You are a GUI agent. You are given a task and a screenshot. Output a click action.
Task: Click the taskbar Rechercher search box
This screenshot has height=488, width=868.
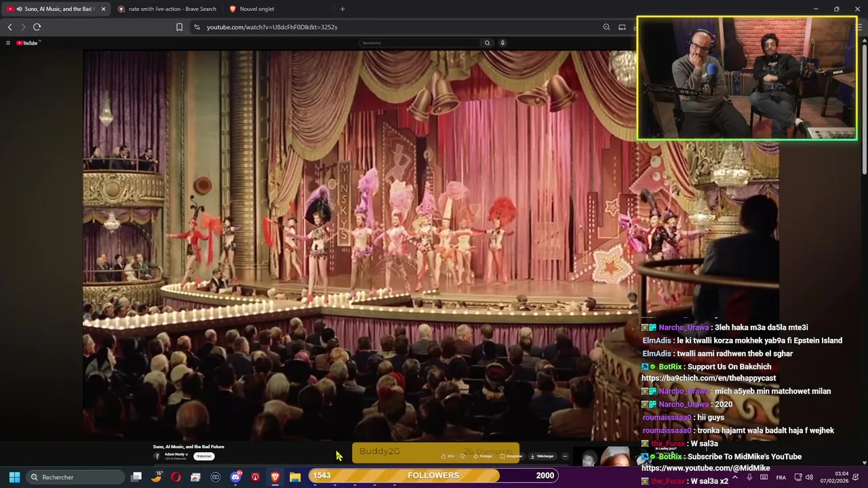click(x=76, y=477)
